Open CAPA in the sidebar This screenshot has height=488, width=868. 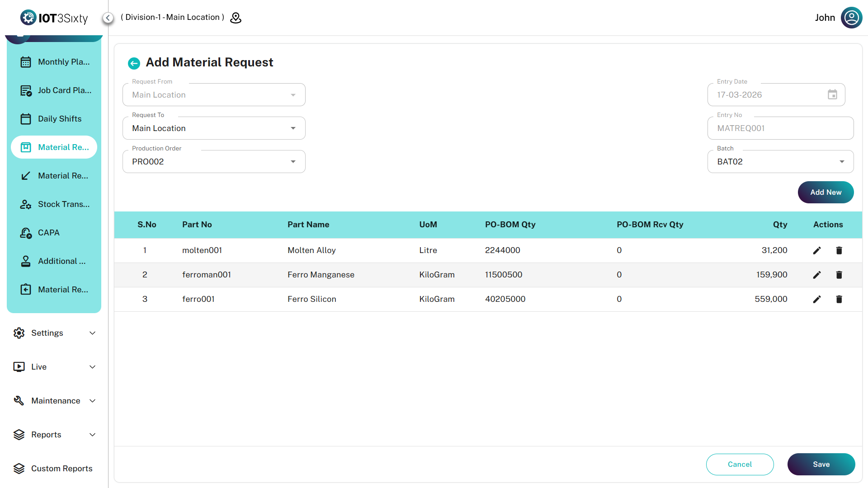(x=48, y=233)
